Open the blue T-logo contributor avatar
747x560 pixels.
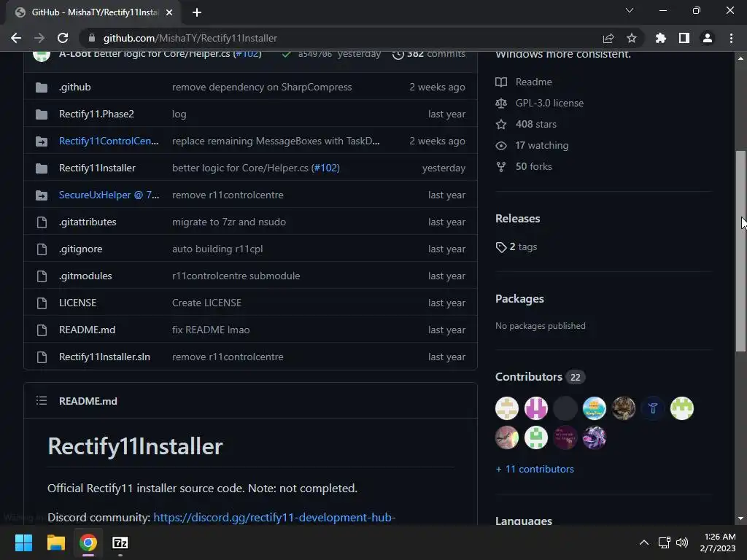point(653,408)
